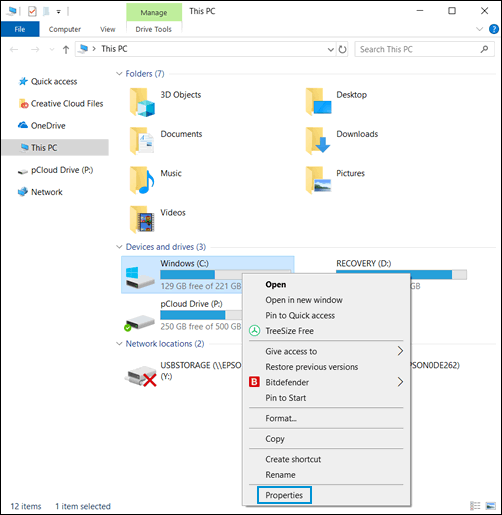The height and width of the screenshot is (515, 502).
Task: Choose Open in the context menu
Action: click(x=276, y=284)
